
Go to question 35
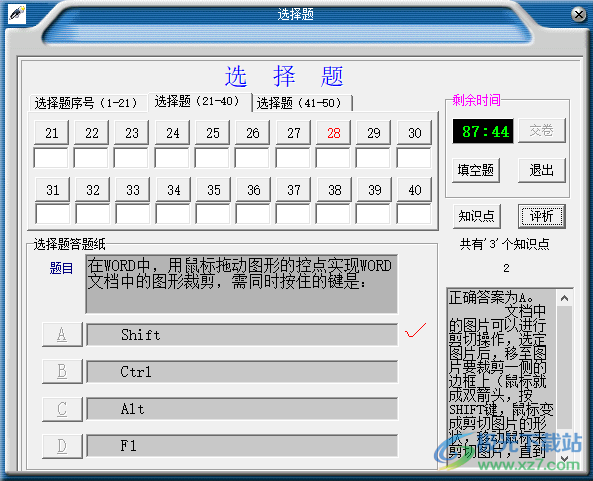tap(214, 189)
